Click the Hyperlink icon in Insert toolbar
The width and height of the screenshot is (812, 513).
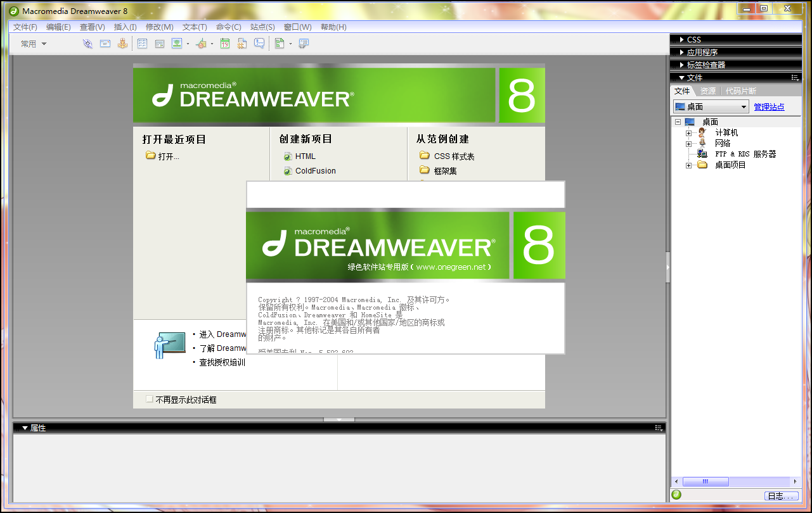point(87,44)
